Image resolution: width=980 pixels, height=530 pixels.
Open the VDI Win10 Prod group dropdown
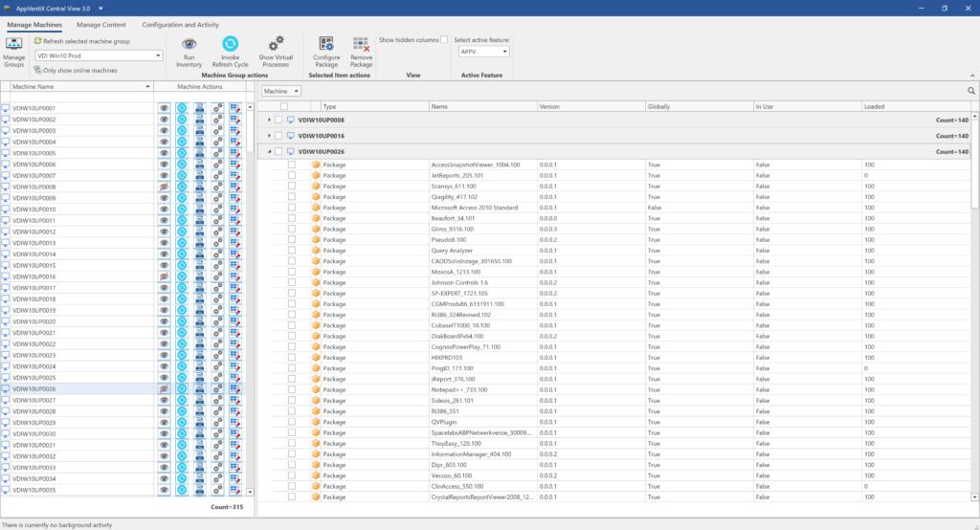click(x=157, y=55)
